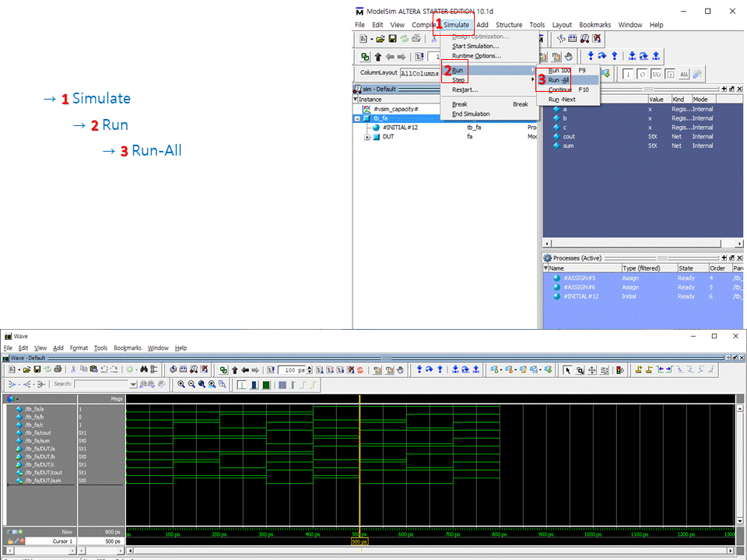Open the New file icon dropdown in Wave toolbar
Image resolution: width=747 pixels, height=560 pixels.
19,369
